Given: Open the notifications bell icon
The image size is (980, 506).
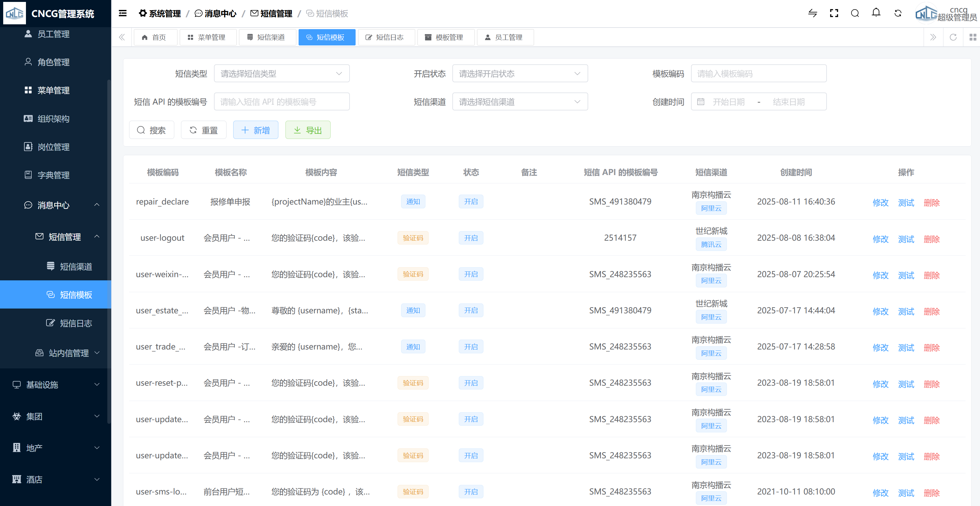Looking at the screenshot, I should 876,13.
